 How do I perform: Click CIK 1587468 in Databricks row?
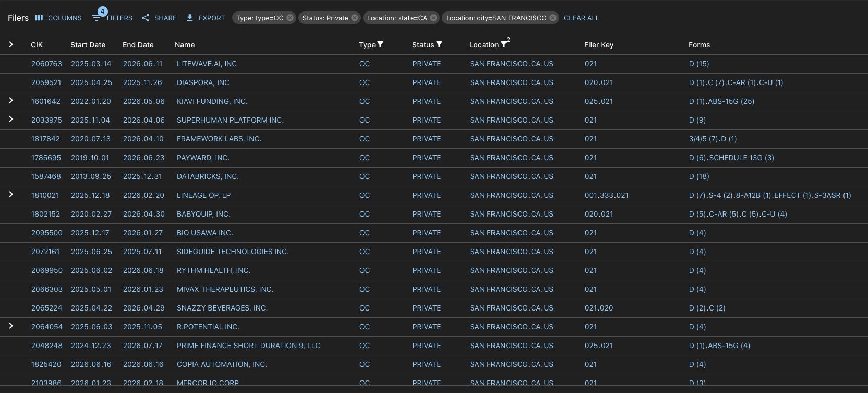coord(46,176)
